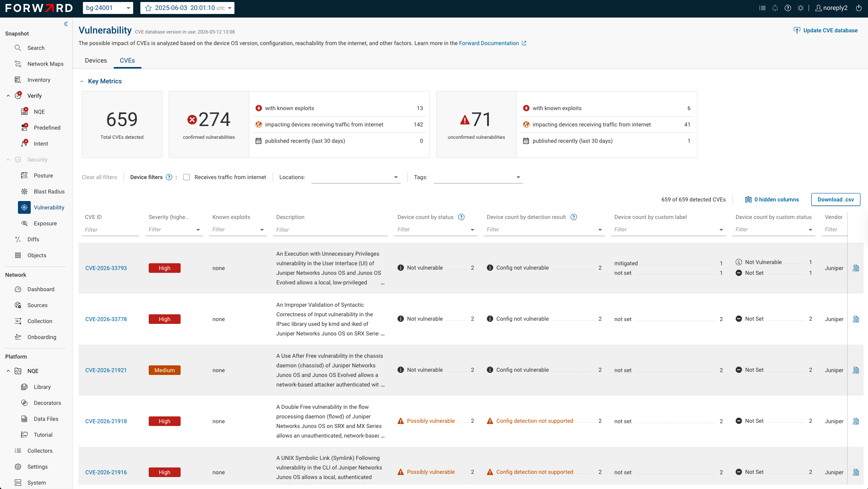Select the CVEs tab
The height and width of the screenshot is (489, 868).
(127, 60)
